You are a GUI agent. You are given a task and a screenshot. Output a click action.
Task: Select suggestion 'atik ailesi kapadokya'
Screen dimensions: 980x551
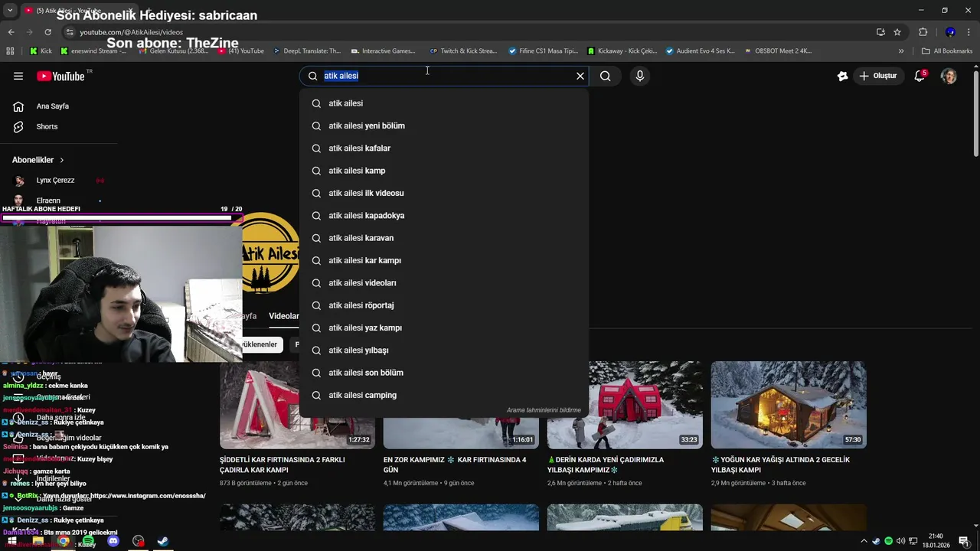(444, 215)
